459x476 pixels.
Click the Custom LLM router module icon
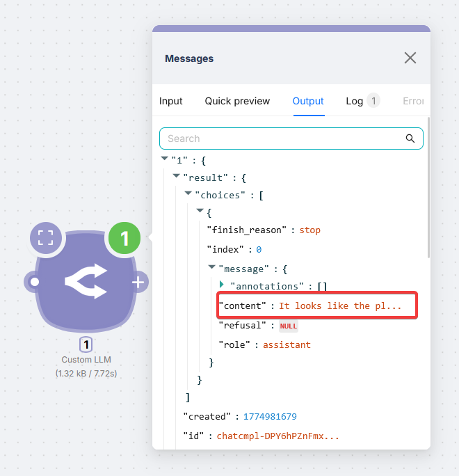click(86, 282)
